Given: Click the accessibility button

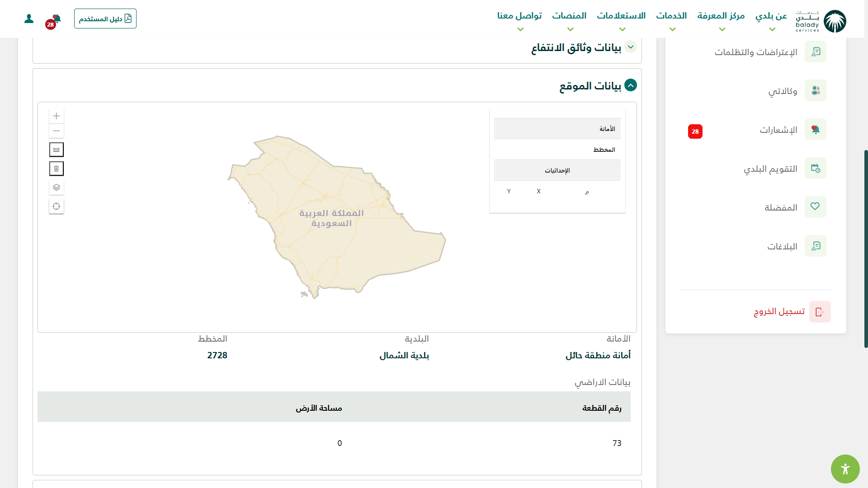Looking at the screenshot, I should click(x=845, y=469).
